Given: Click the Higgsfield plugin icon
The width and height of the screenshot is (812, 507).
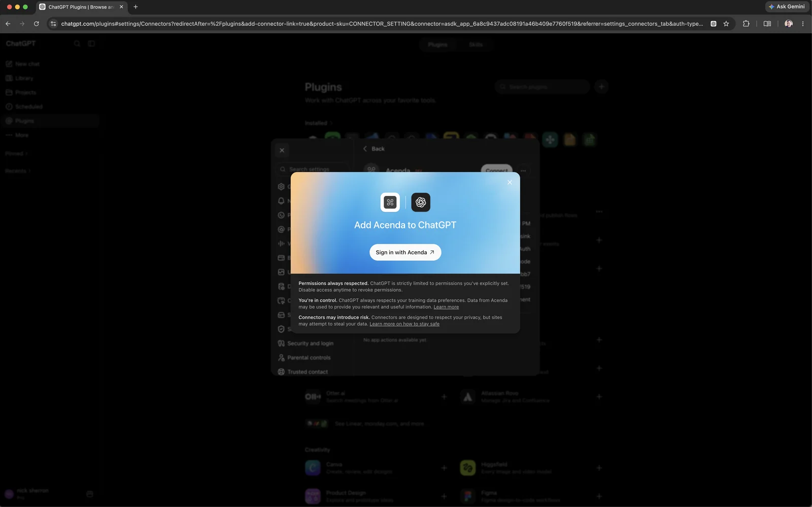Looking at the screenshot, I should (x=468, y=468).
